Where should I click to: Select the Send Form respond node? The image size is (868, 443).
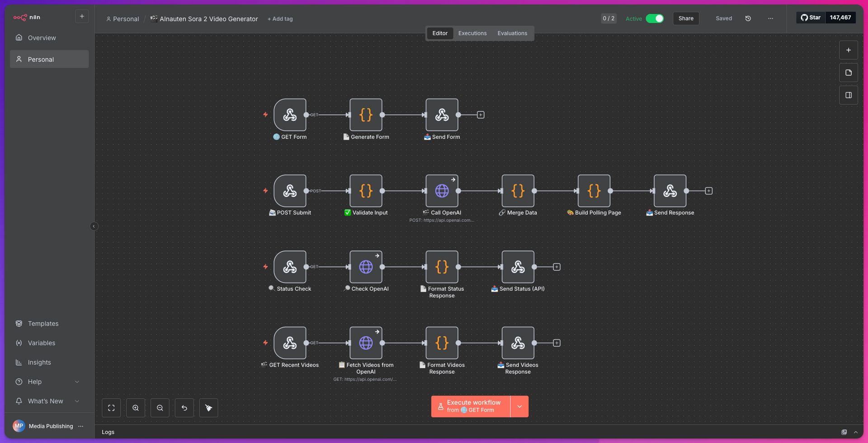[x=442, y=115]
